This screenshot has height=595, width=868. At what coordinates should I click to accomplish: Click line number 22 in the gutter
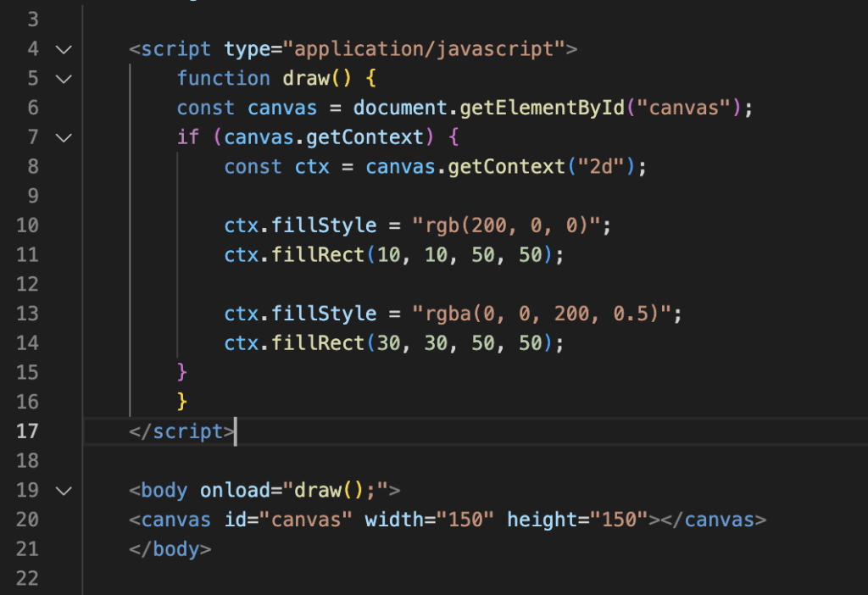27,578
